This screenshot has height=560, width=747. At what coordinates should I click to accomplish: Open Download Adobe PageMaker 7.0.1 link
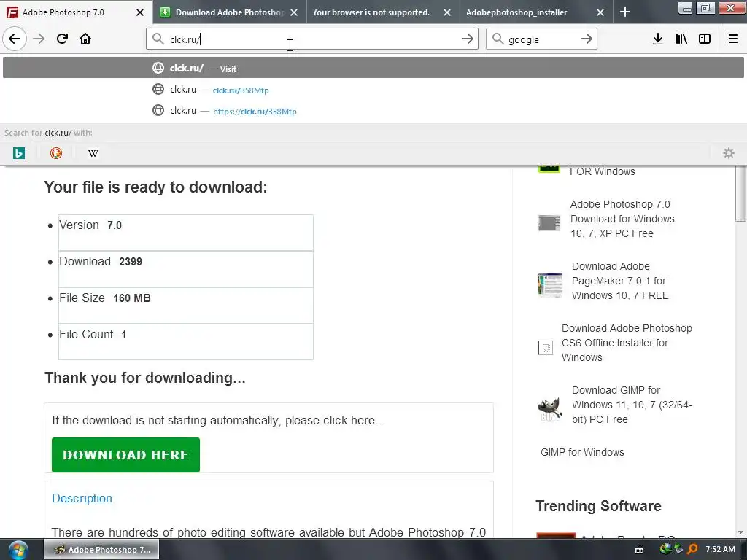(x=620, y=281)
